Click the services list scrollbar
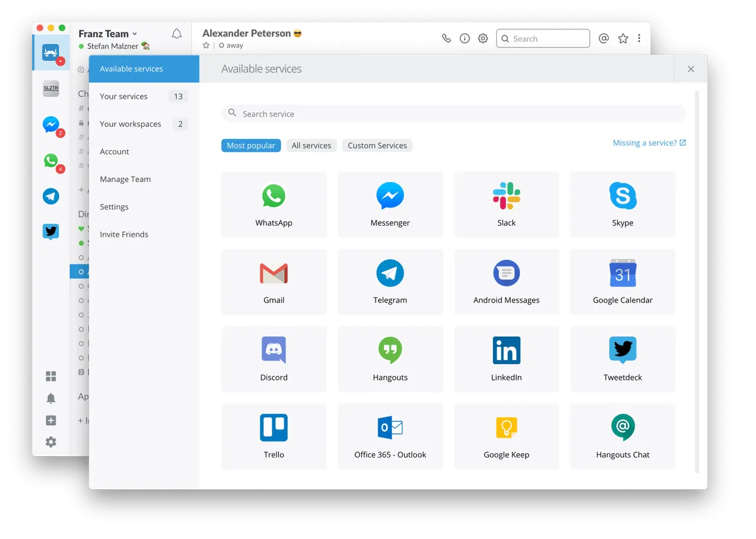The height and width of the screenshot is (539, 756). 697,282
